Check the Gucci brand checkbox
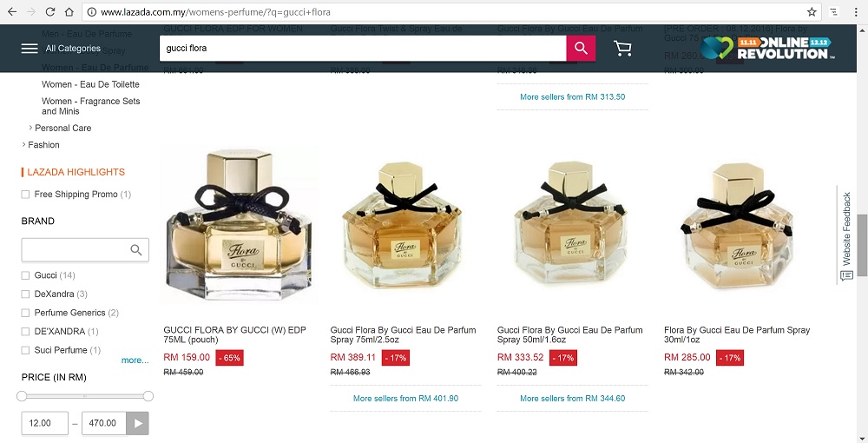 (25, 275)
